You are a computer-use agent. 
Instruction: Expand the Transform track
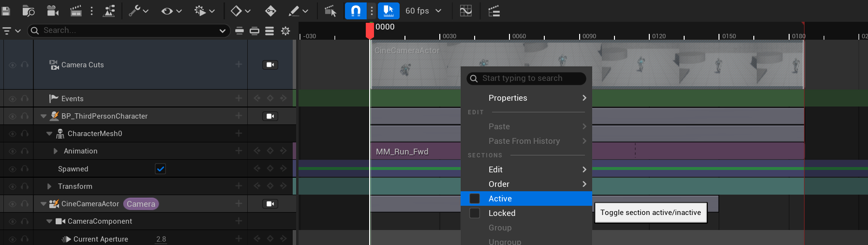pyautogui.click(x=49, y=186)
